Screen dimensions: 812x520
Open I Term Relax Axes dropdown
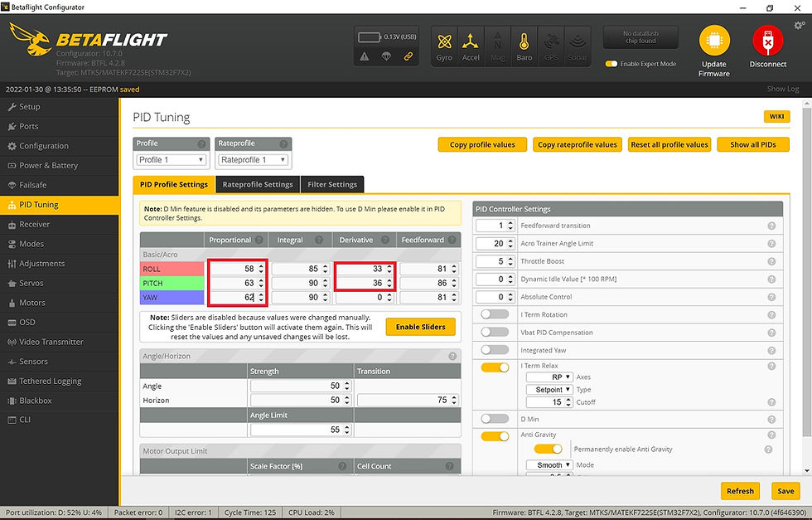coord(549,377)
